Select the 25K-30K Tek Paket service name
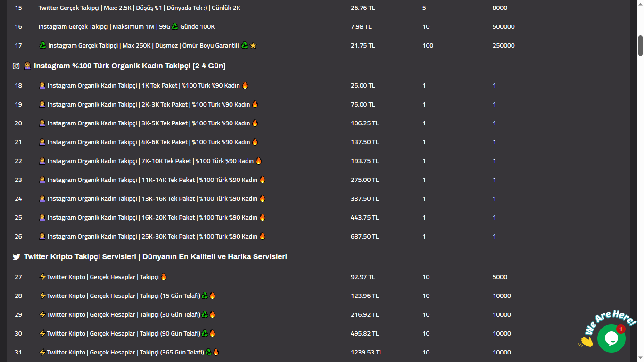The image size is (644, 362). point(152,236)
